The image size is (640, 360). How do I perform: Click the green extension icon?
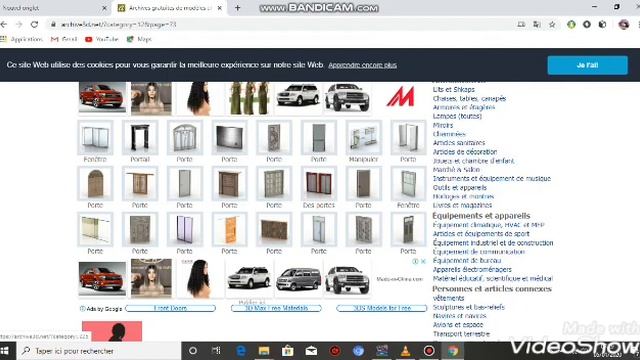click(x=571, y=24)
